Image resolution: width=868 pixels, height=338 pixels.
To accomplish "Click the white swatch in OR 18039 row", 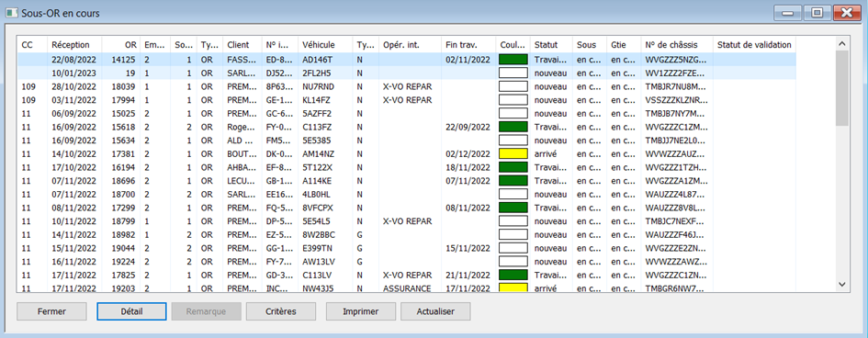I will (x=513, y=86).
